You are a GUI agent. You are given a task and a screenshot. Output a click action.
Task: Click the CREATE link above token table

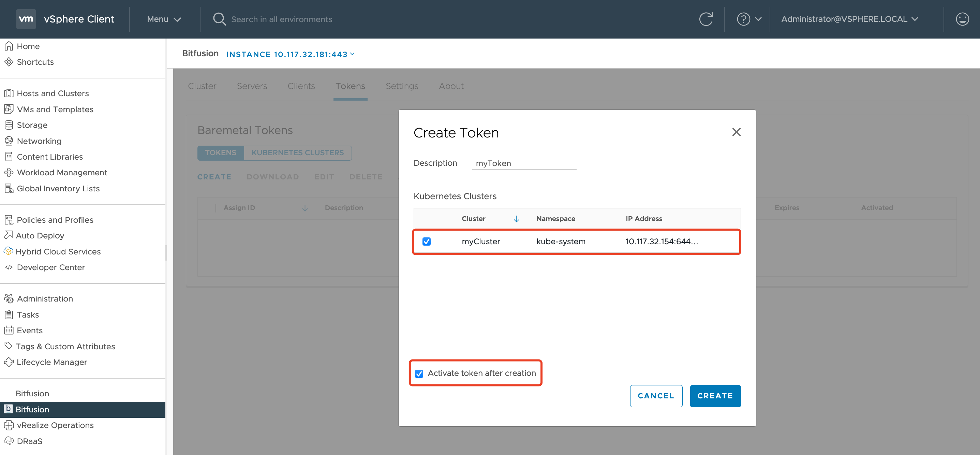tap(214, 177)
